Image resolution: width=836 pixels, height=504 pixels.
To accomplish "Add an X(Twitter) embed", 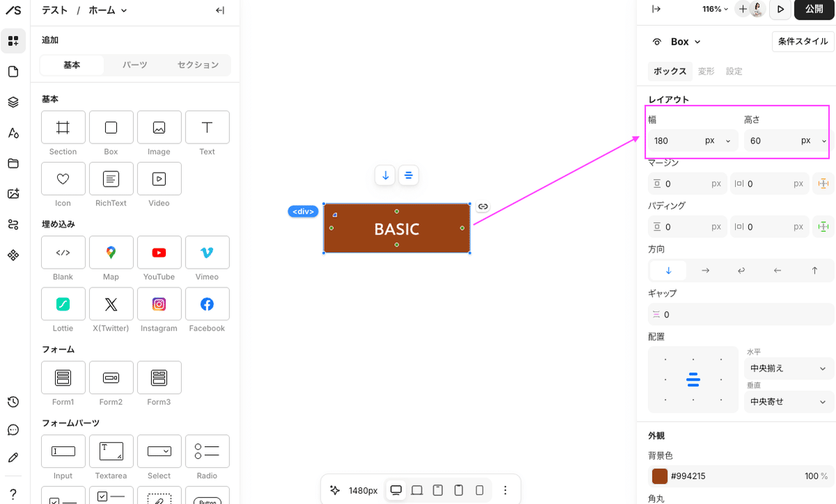I will (x=111, y=304).
